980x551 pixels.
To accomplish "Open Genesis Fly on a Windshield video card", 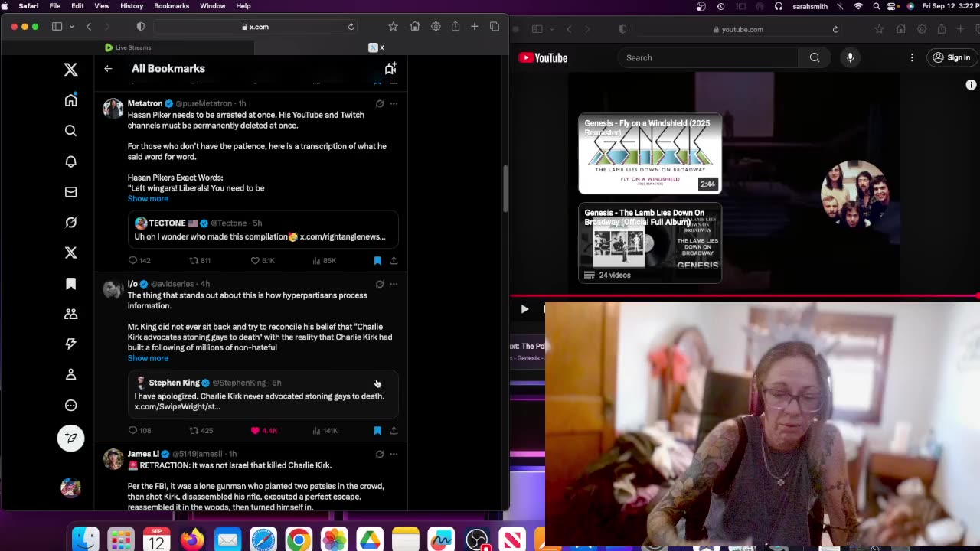I will (x=649, y=154).
